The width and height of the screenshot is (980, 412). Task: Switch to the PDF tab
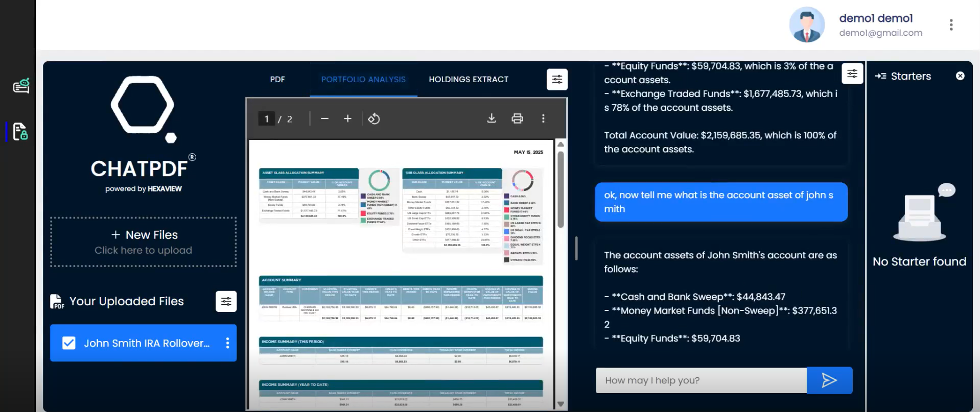tap(277, 80)
